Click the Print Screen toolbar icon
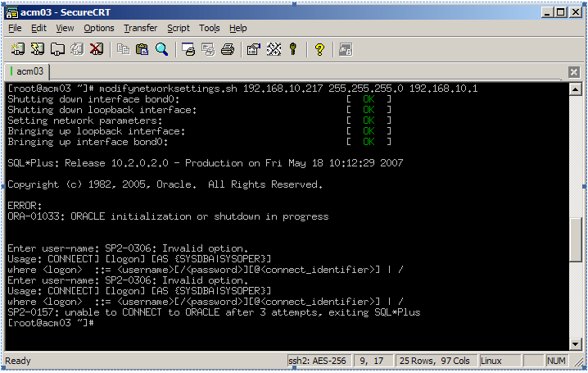 pos(188,49)
